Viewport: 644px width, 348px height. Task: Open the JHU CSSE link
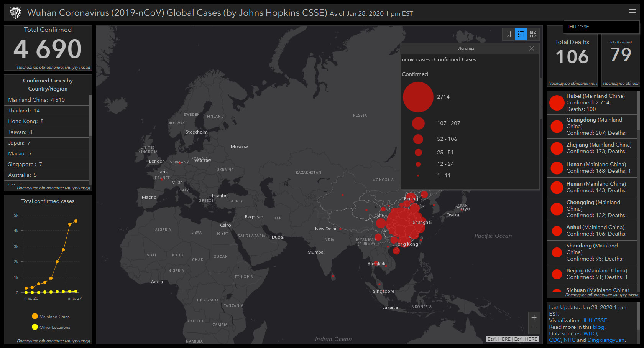(x=595, y=320)
